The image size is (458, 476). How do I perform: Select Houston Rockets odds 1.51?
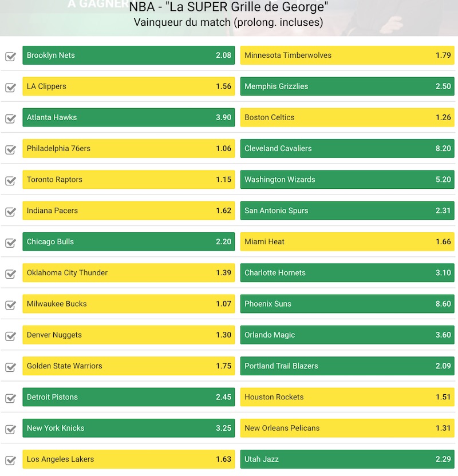pos(347,397)
